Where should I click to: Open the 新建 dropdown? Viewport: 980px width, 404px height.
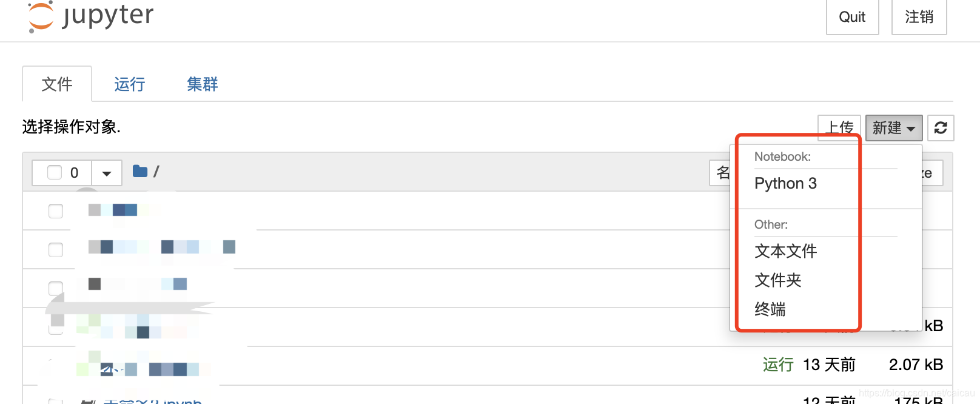tap(893, 128)
